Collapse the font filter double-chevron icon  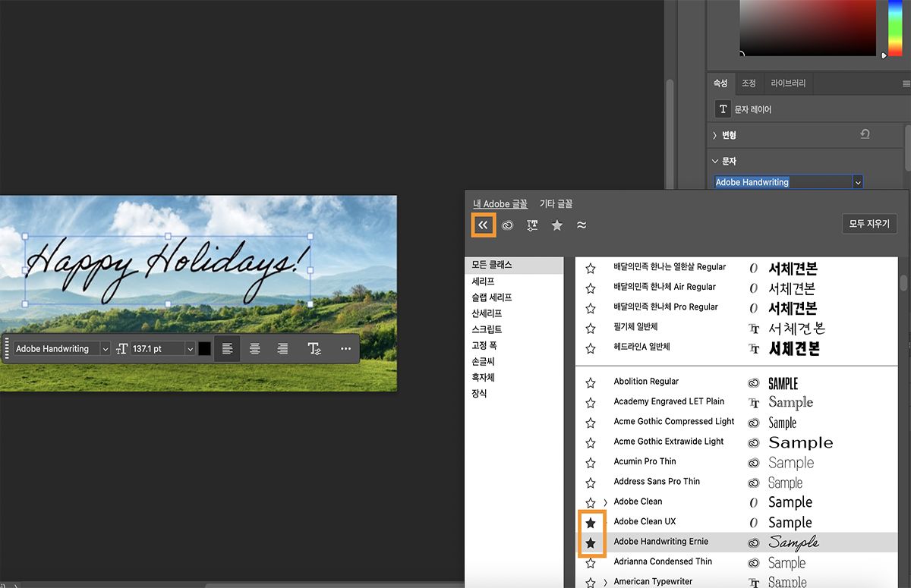[x=484, y=225]
